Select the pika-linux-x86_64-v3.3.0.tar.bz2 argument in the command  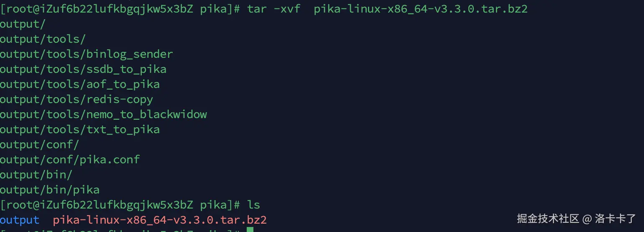pyautogui.click(x=421, y=9)
